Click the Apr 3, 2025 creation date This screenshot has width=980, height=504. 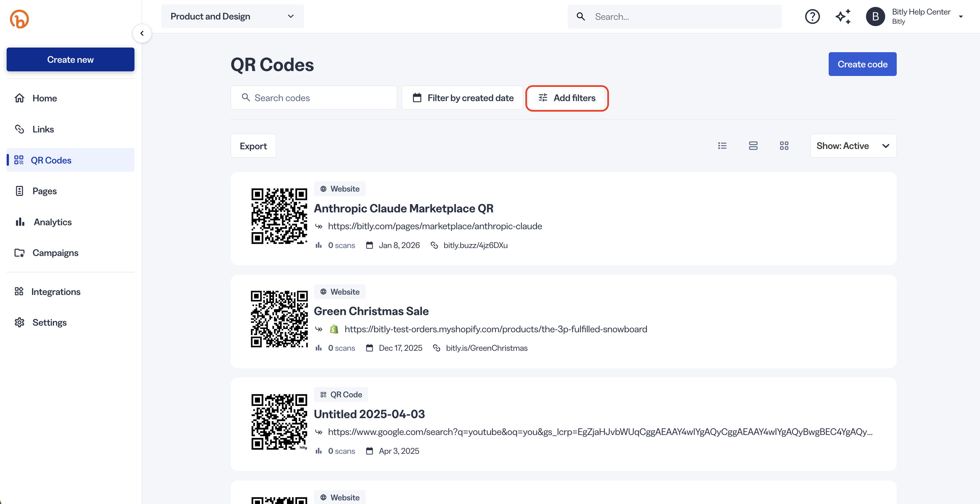tap(393, 451)
